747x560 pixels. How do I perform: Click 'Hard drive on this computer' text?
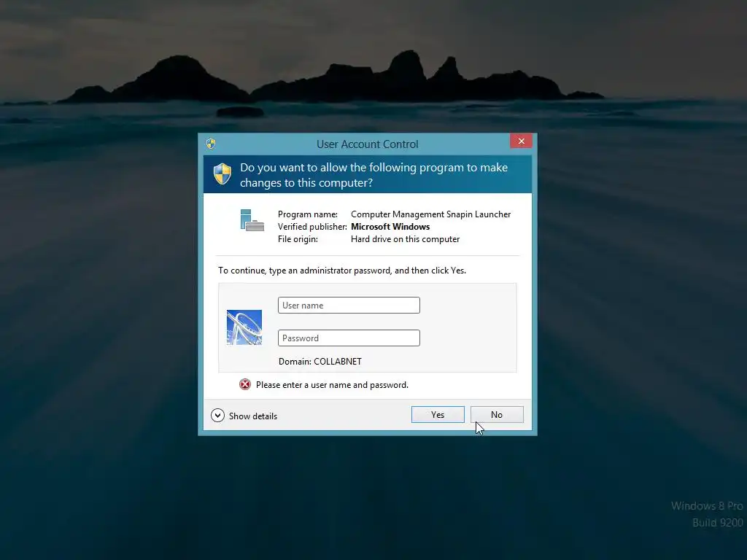pos(406,239)
